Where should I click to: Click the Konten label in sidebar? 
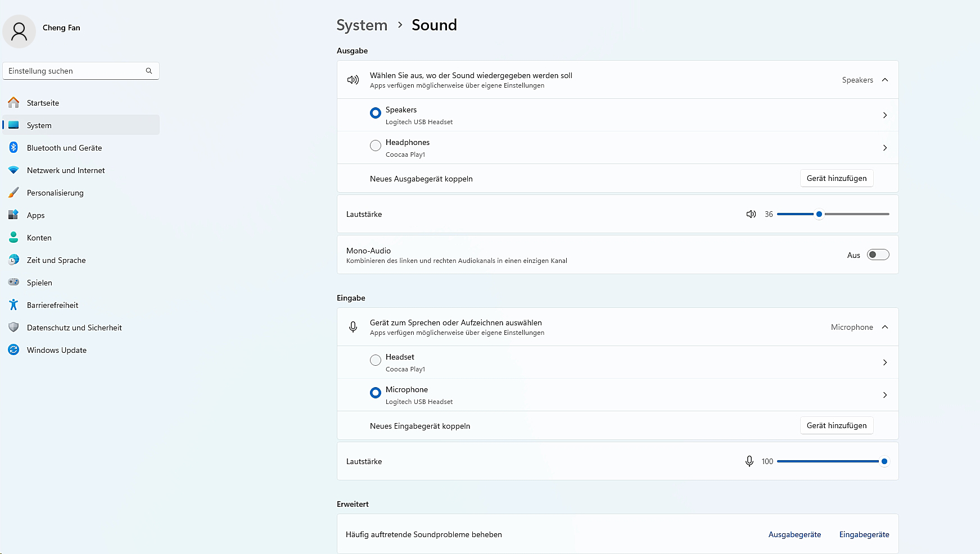tap(39, 238)
